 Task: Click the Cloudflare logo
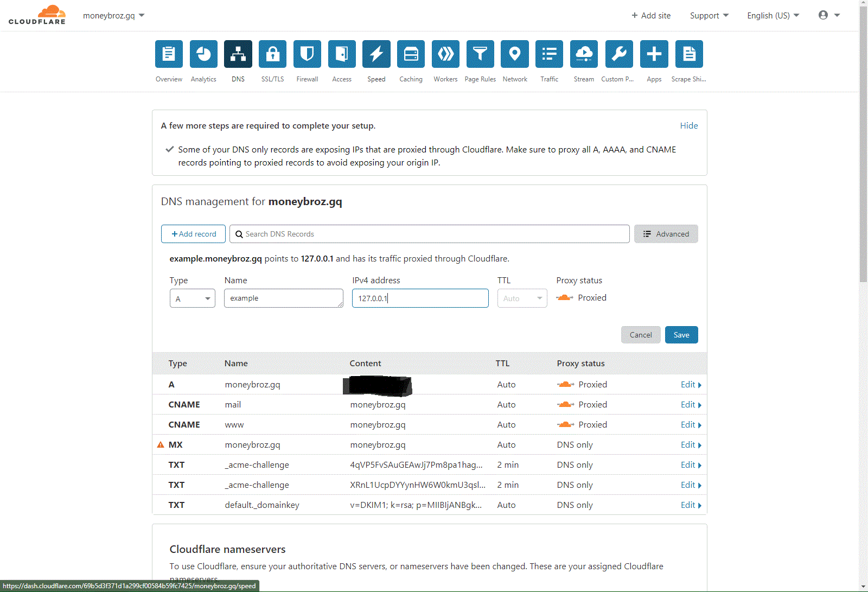(x=37, y=15)
